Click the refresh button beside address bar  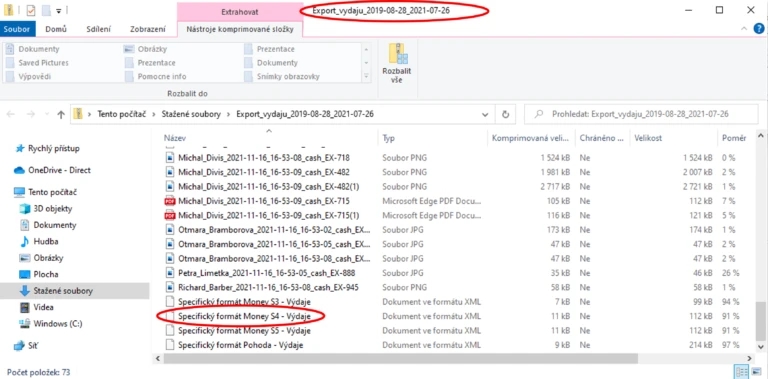(x=505, y=114)
